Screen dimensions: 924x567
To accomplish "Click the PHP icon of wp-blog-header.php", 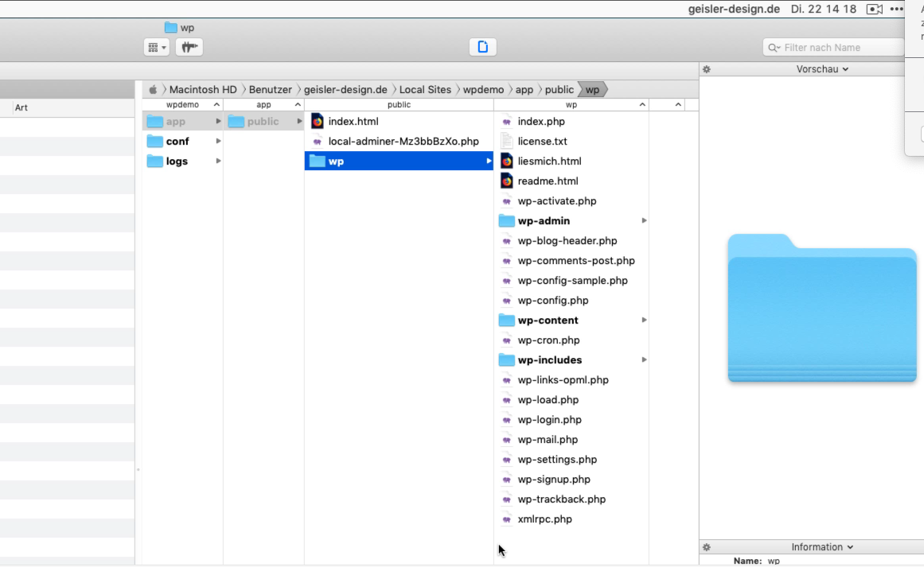I will (506, 241).
